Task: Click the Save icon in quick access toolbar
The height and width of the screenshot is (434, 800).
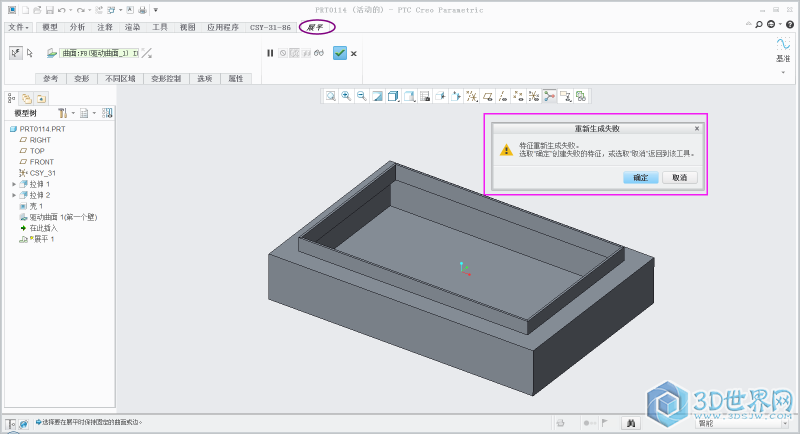Action: tap(49, 10)
